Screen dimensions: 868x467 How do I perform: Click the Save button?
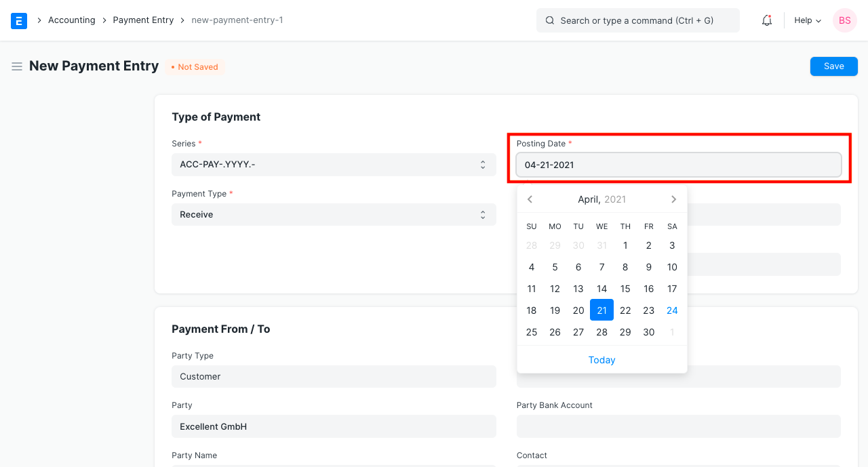[833, 66]
